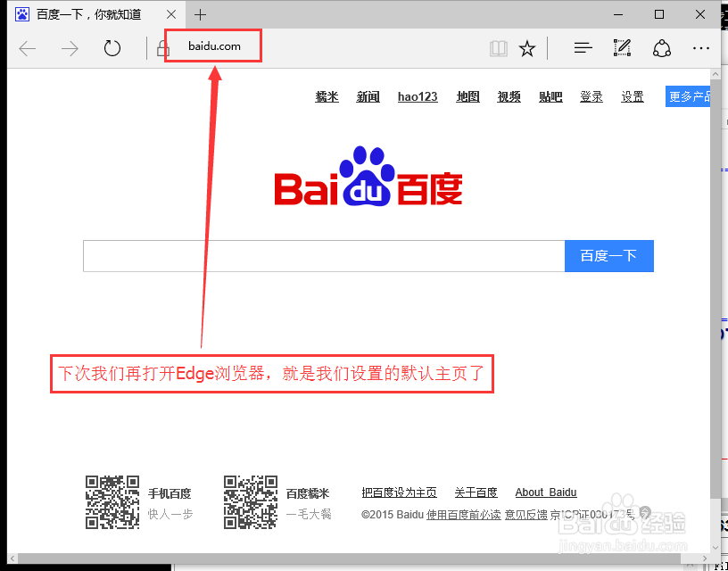This screenshot has width=728, height=571.
Task: Open the 新闻 link
Action: point(368,96)
